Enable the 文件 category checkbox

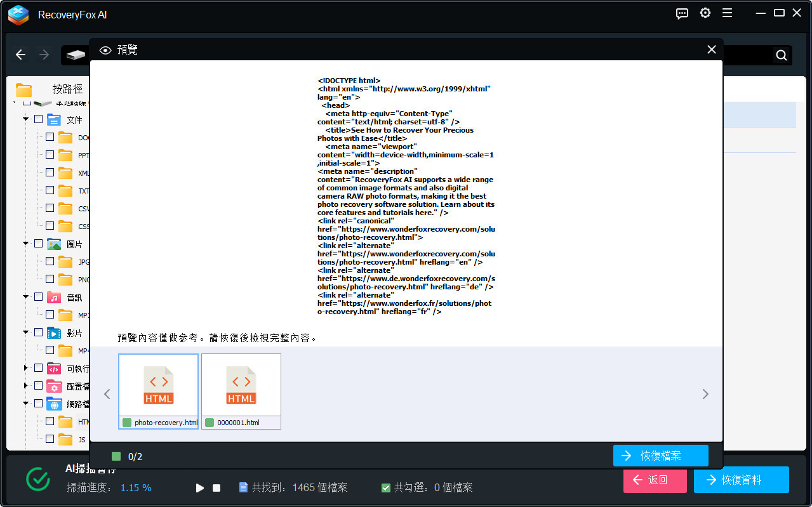[x=38, y=119]
